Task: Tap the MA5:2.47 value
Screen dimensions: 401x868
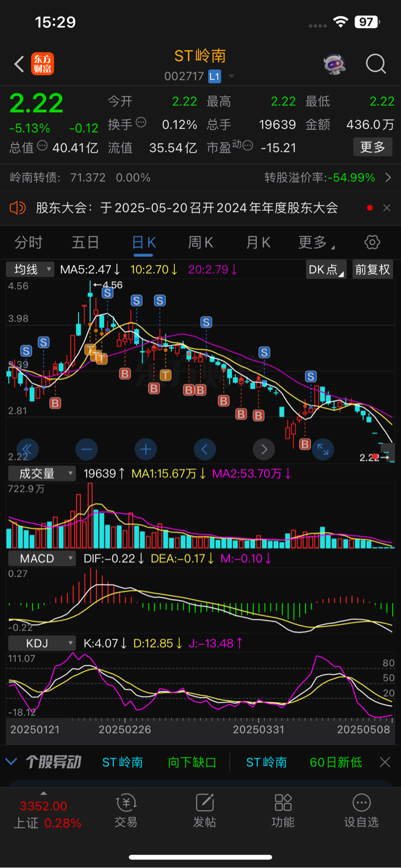Action: [x=90, y=269]
